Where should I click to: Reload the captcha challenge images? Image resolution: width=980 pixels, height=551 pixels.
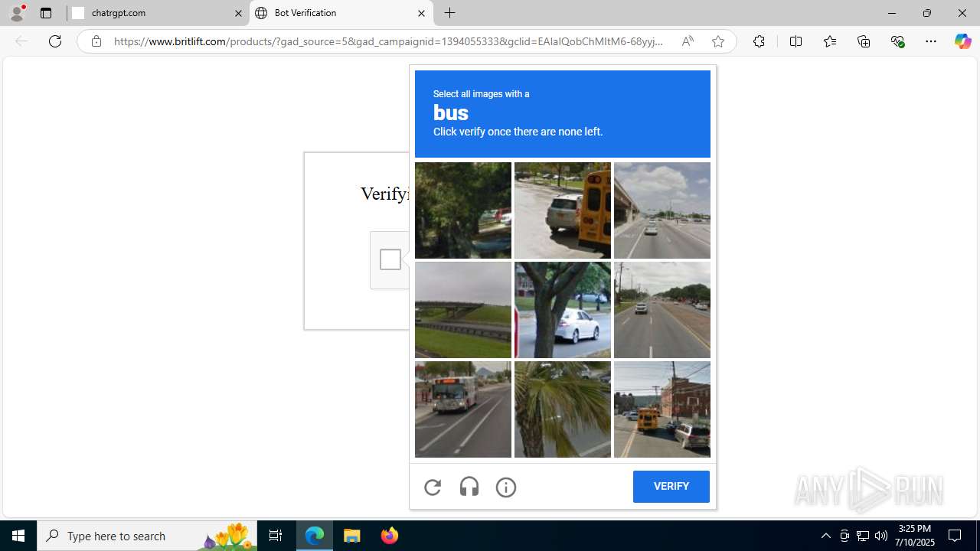(433, 487)
